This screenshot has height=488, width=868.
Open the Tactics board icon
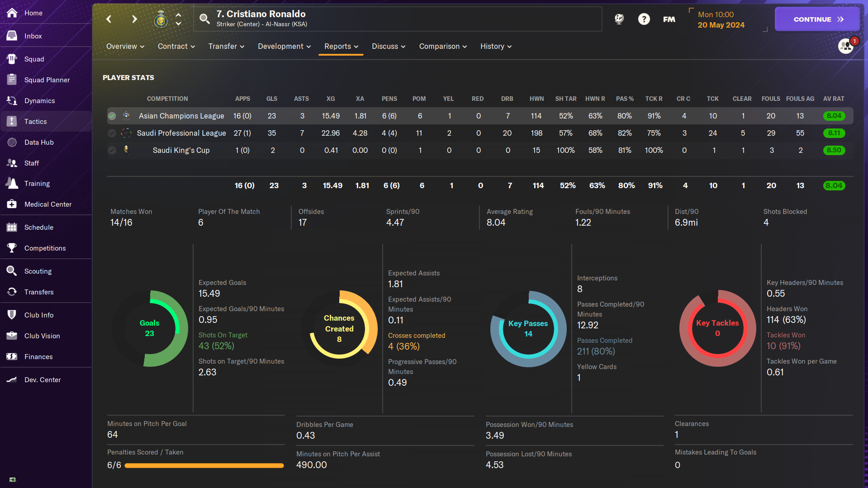click(x=12, y=121)
